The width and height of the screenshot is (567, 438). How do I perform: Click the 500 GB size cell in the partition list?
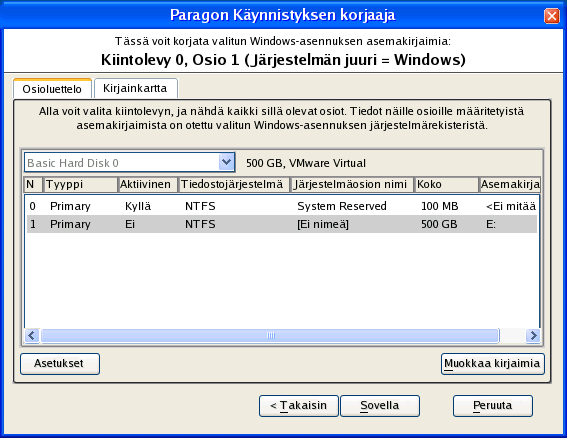[439, 224]
